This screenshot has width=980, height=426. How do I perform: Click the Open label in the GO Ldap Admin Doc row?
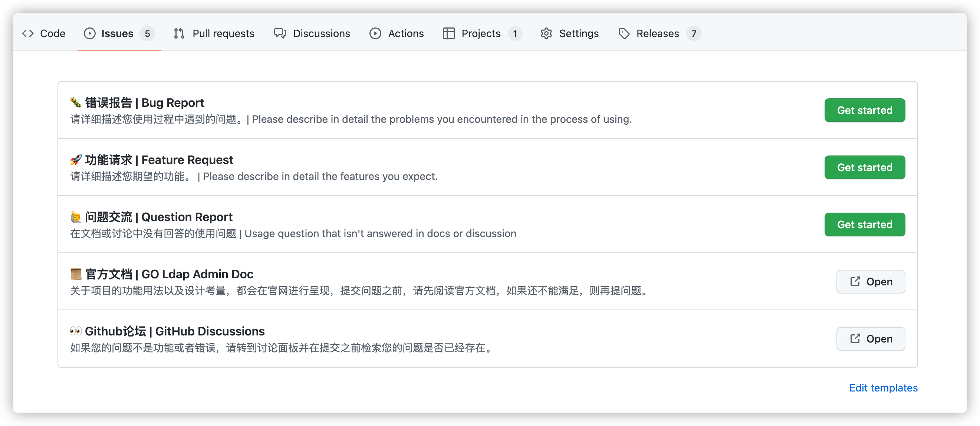click(879, 281)
